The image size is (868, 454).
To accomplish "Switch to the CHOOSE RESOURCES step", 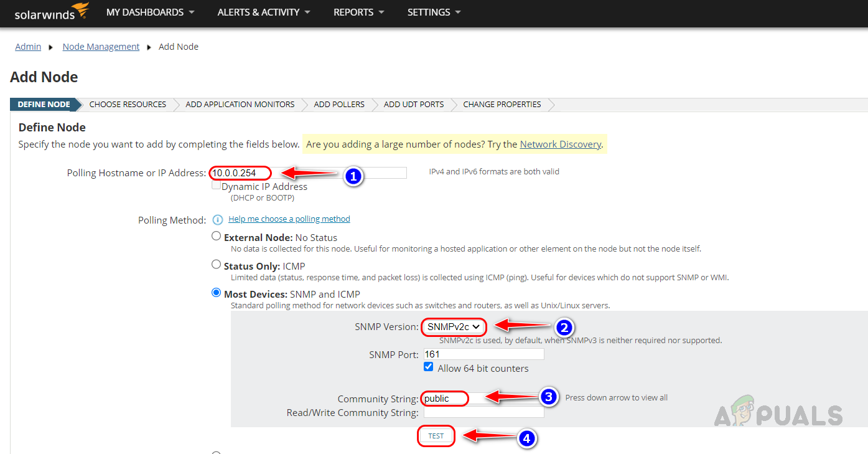I will (127, 104).
